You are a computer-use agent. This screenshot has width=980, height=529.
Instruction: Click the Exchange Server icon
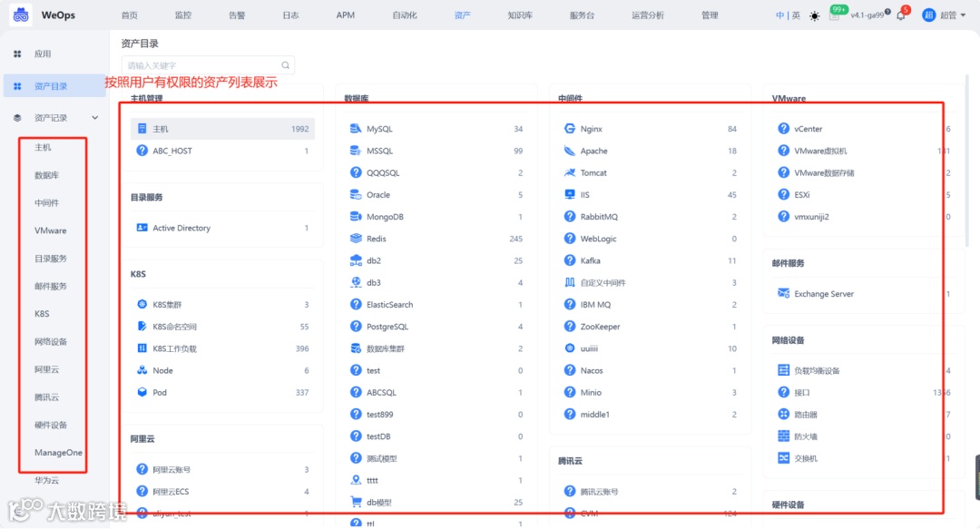point(783,293)
